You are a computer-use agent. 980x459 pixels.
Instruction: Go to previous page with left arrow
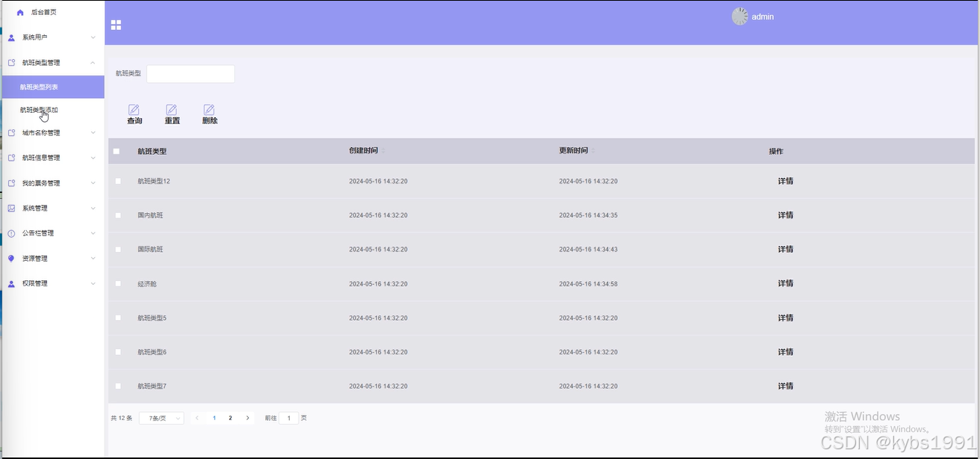click(197, 418)
